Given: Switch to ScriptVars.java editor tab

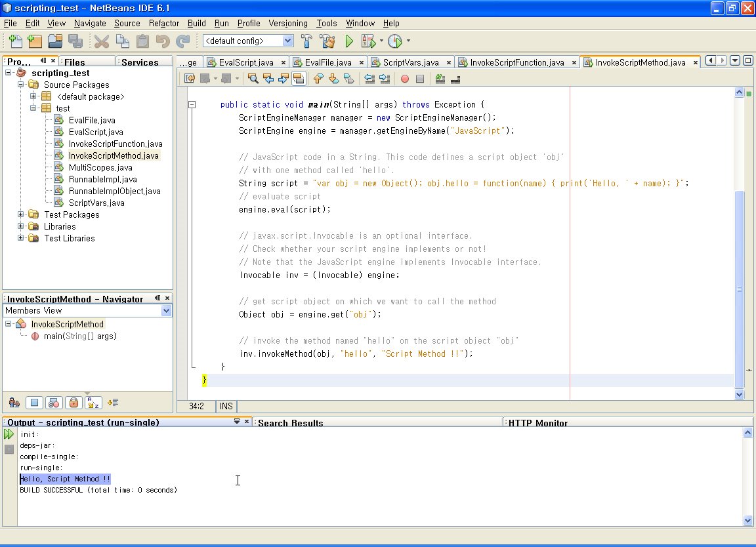Looking at the screenshot, I should click(x=411, y=63).
